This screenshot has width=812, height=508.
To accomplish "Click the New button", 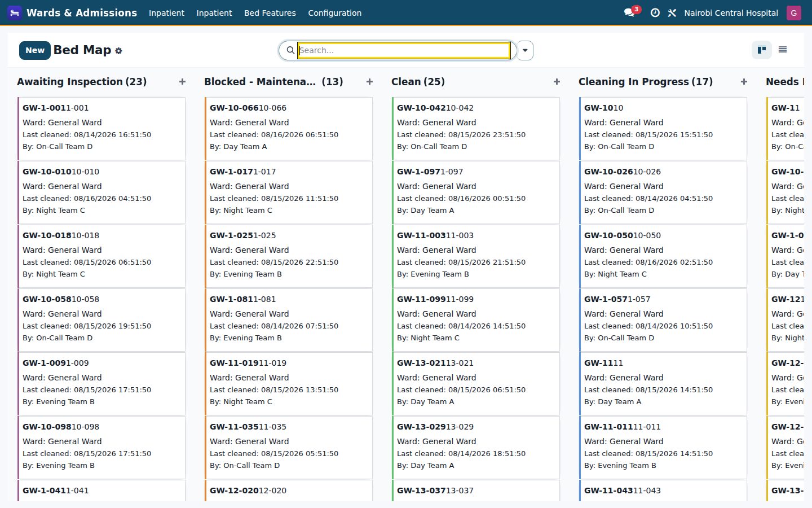I will (35, 50).
